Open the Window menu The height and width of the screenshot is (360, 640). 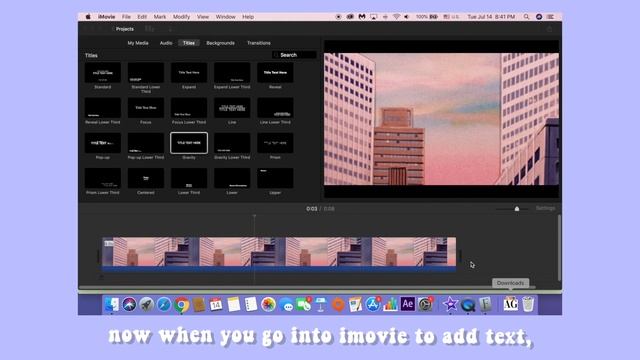click(x=225, y=17)
